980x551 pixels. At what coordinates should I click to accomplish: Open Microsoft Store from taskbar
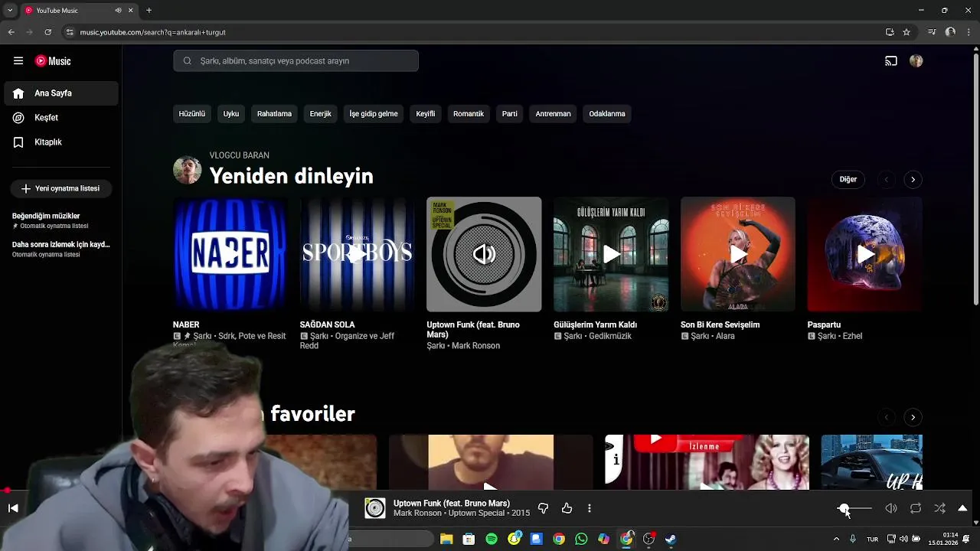pos(469,540)
